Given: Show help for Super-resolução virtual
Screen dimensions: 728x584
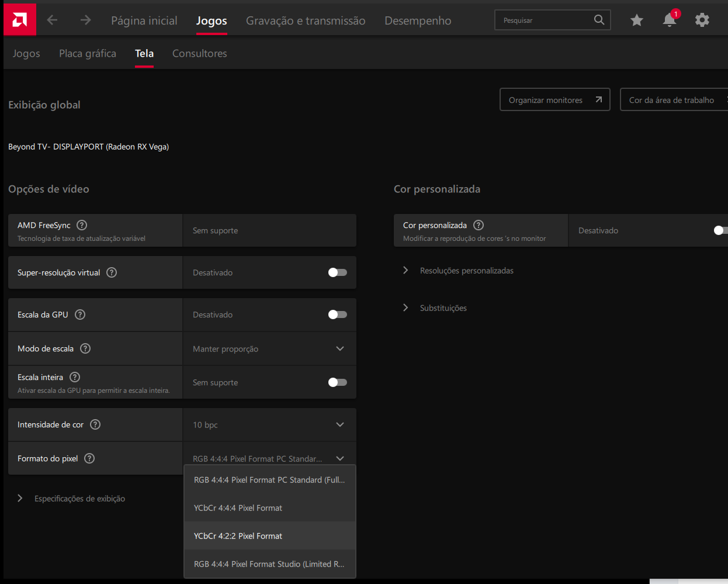Looking at the screenshot, I should click(112, 272).
